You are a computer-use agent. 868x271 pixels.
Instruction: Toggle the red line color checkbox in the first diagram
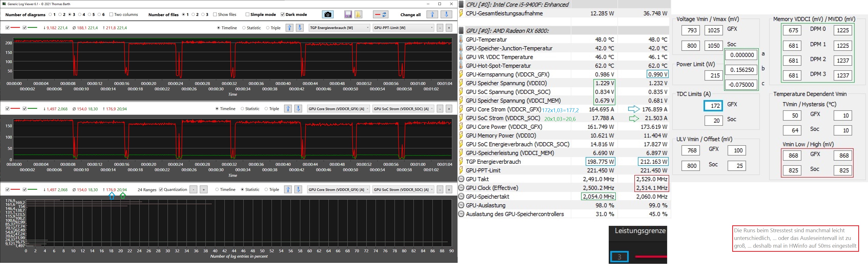(x=7, y=28)
